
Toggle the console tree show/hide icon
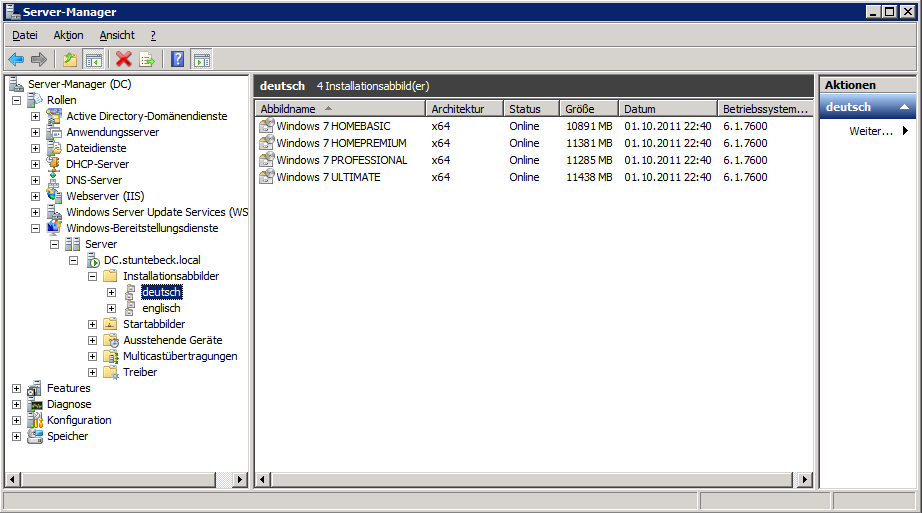93,60
